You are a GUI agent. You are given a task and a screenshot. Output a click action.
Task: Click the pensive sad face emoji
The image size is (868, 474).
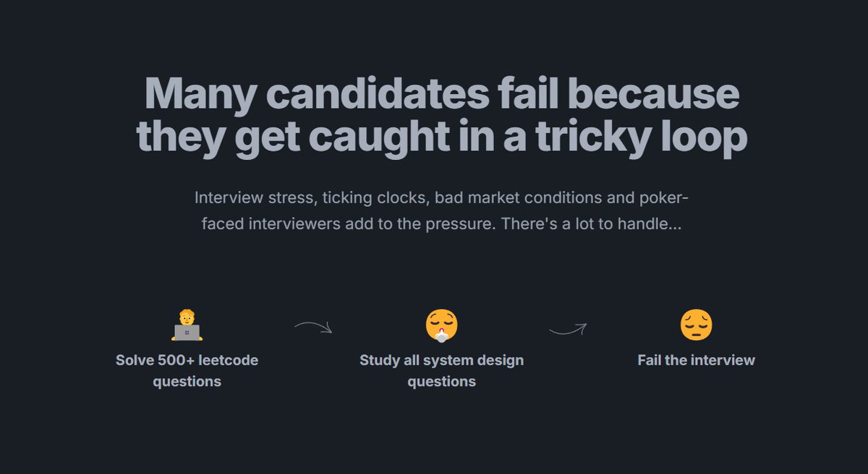pos(696,325)
